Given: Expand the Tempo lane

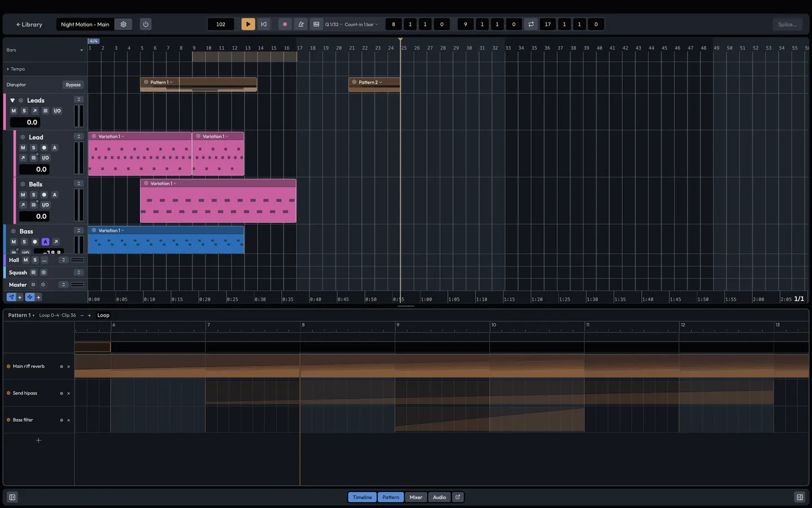Looking at the screenshot, I should coord(8,69).
